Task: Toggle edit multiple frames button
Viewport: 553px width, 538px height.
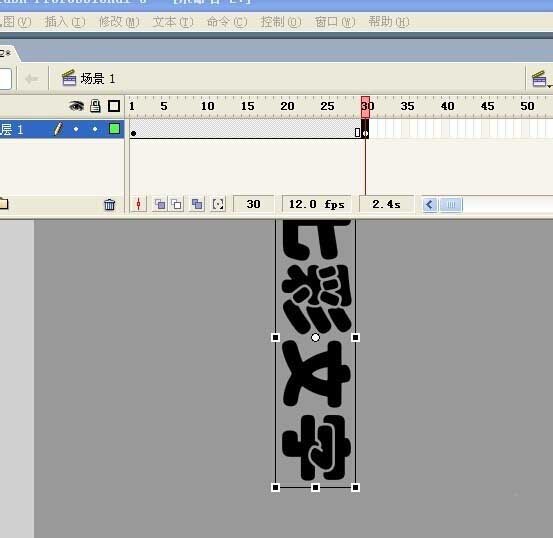Action: (197, 204)
